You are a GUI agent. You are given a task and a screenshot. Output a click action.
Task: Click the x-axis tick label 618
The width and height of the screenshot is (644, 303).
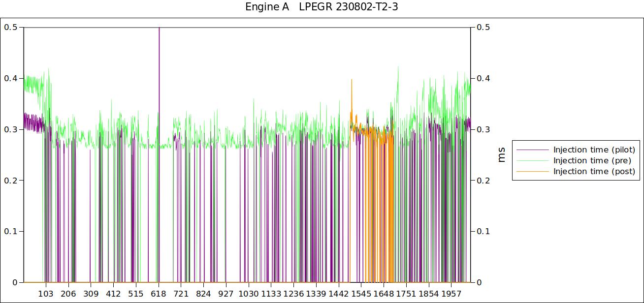159,294
